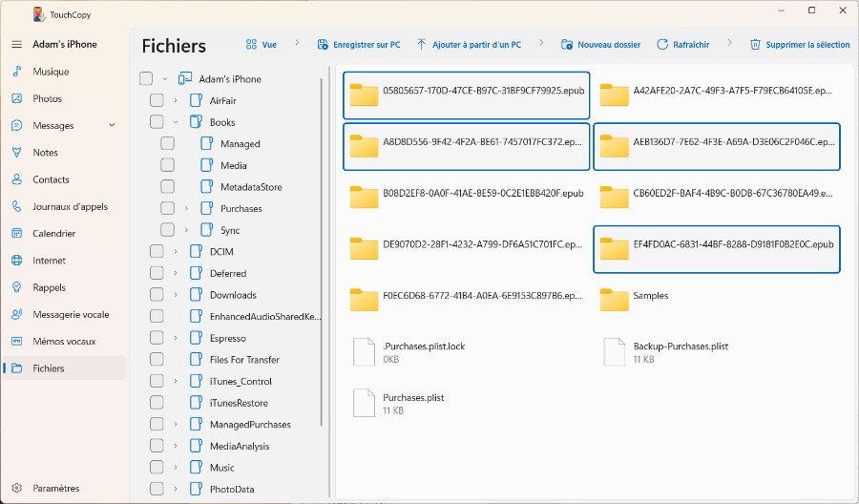This screenshot has height=504, width=859.
Task: Expand the Messages sidebar submenu chevron
Action: (x=112, y=125)
